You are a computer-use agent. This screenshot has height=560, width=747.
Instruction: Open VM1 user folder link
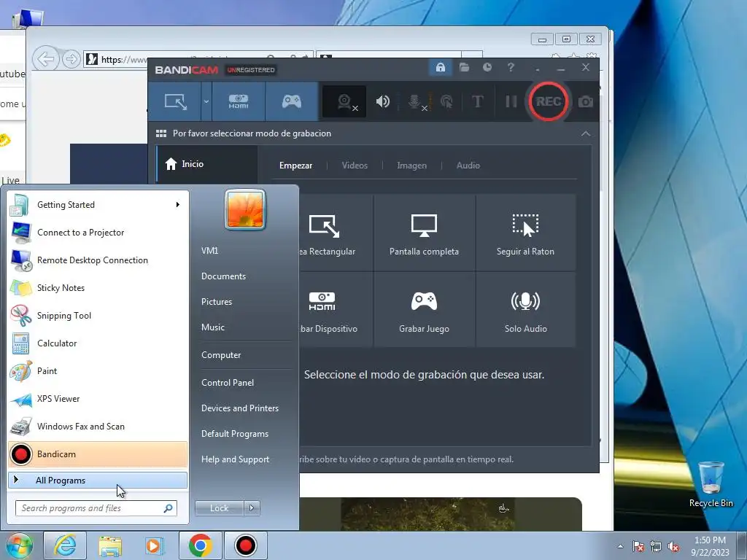point(209,251)
